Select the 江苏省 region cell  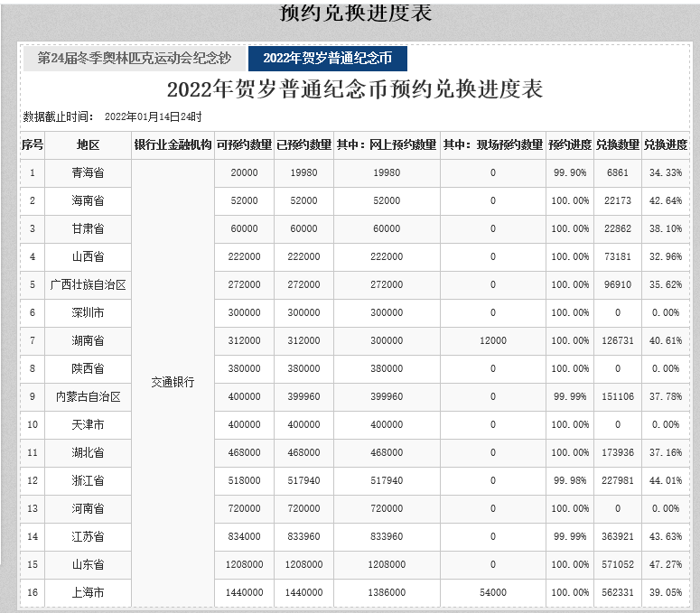88,536
